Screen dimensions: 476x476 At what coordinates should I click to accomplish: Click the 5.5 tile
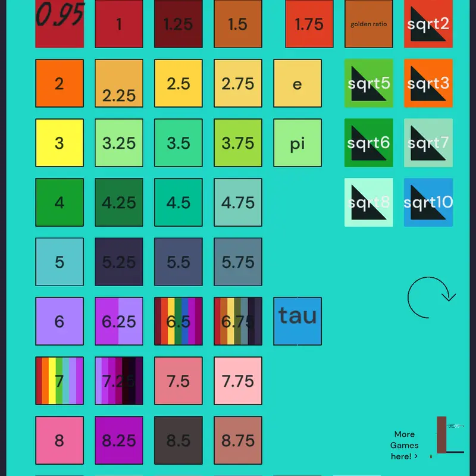[178, 262]
